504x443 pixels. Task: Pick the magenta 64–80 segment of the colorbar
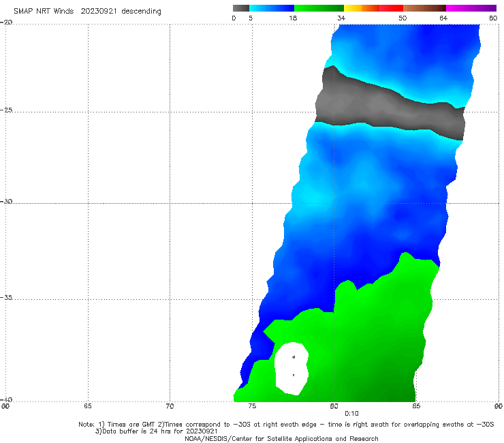coord(471,8)
